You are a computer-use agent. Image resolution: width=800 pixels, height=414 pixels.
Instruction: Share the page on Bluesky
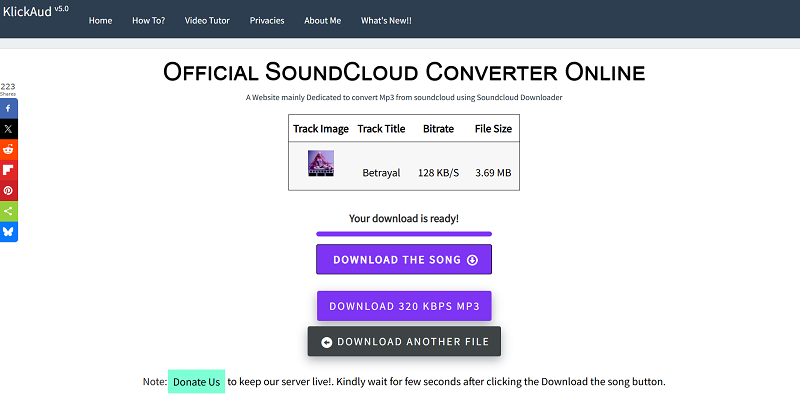pos(9,232)
